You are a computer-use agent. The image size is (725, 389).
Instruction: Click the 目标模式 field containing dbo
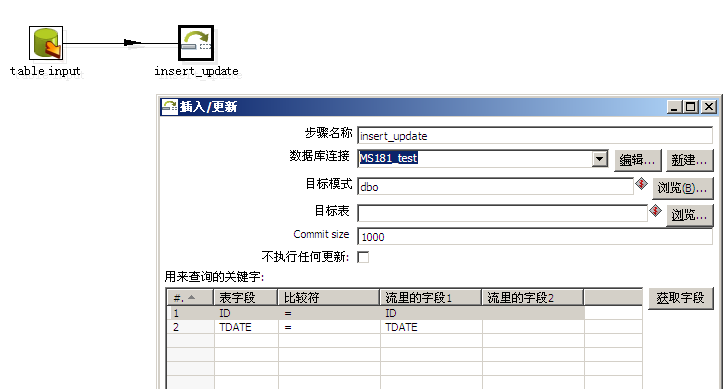tap(495, 187)
